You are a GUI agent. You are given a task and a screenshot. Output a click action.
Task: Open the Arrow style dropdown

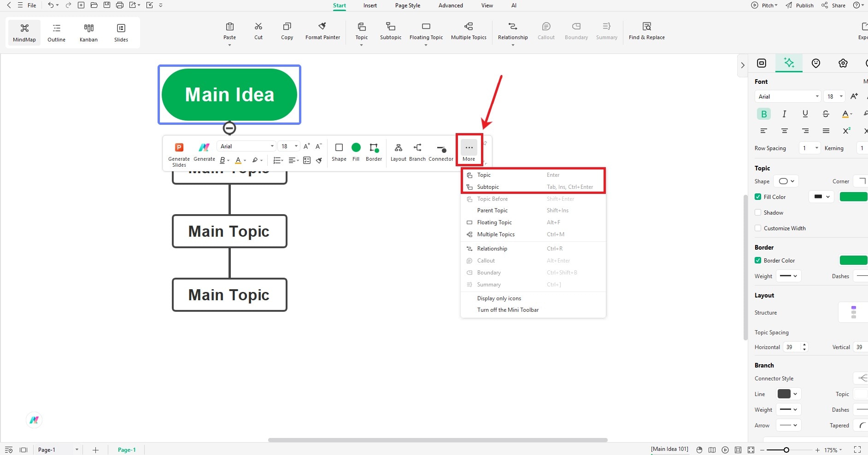788,425
